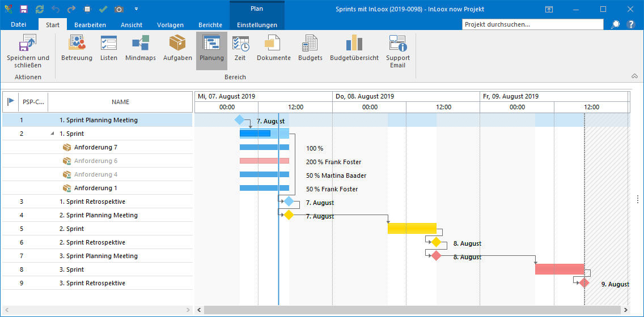Click the Gantt scrollbar right arrow
This screenshot has height=317, width=644.
626,310
